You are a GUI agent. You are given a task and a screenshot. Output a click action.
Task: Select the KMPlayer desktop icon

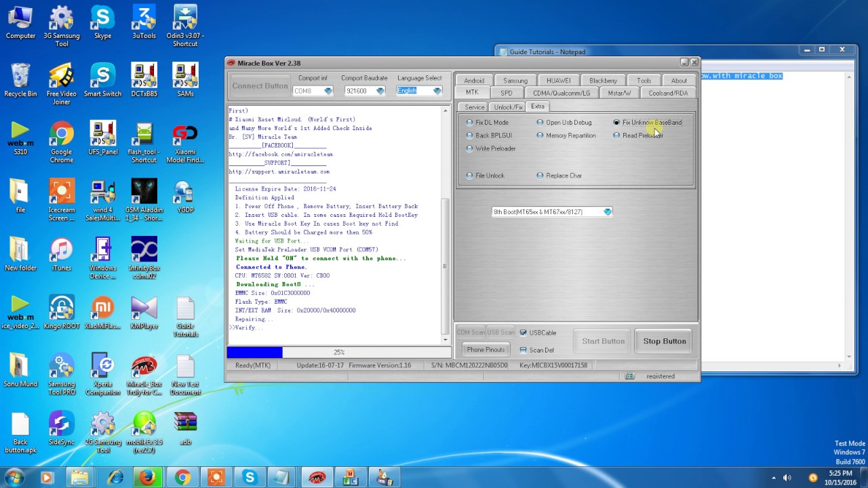(144, 312)
